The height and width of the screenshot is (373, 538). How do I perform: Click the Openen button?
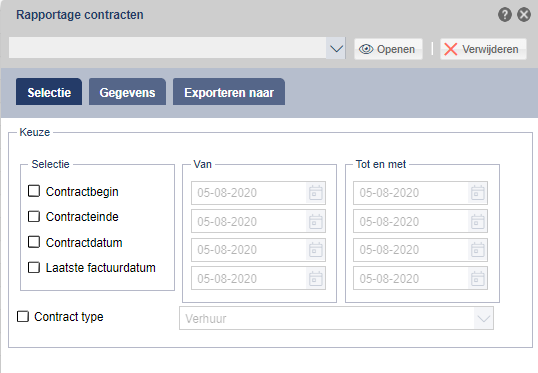[x=388, y=49]
